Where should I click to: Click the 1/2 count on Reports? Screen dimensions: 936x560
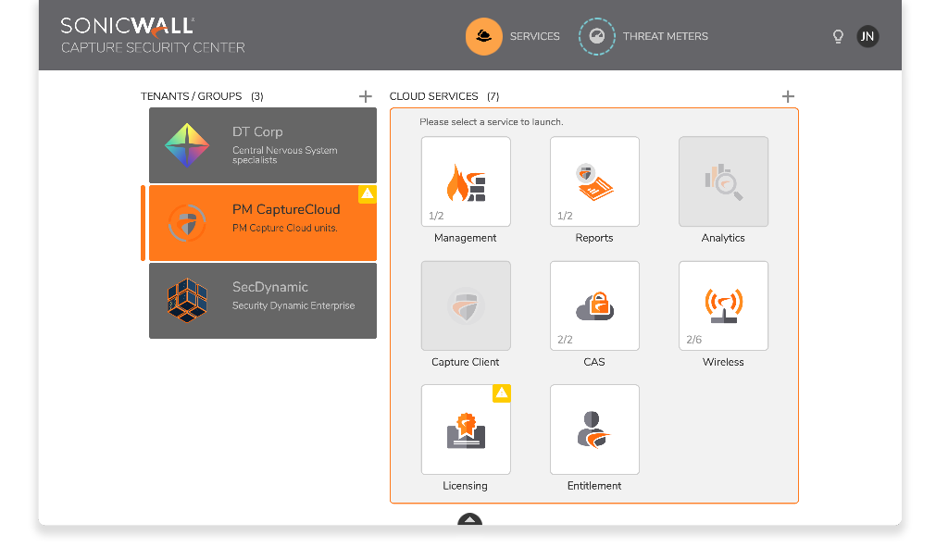566,216
